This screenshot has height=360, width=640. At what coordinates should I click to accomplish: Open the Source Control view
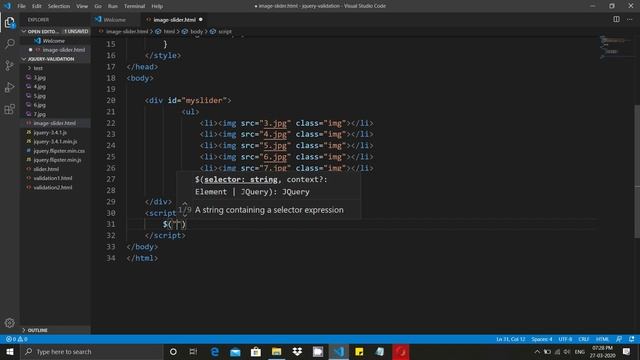(x=9, y=65)
